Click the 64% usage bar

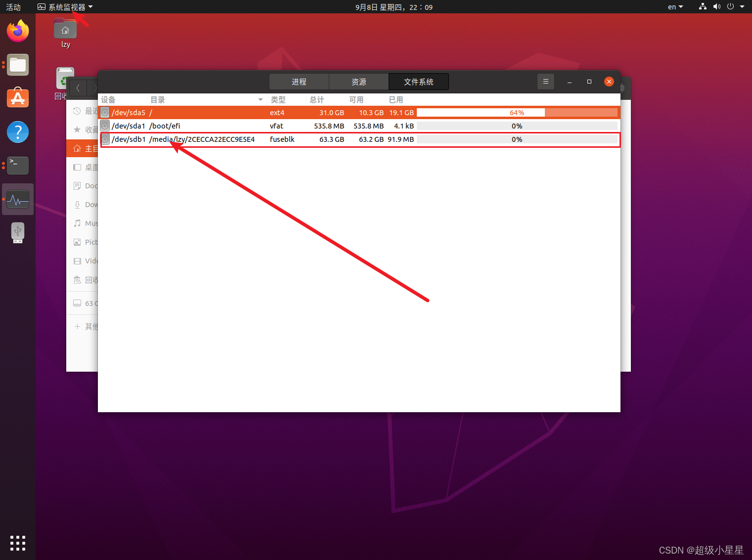coord(517,113)
